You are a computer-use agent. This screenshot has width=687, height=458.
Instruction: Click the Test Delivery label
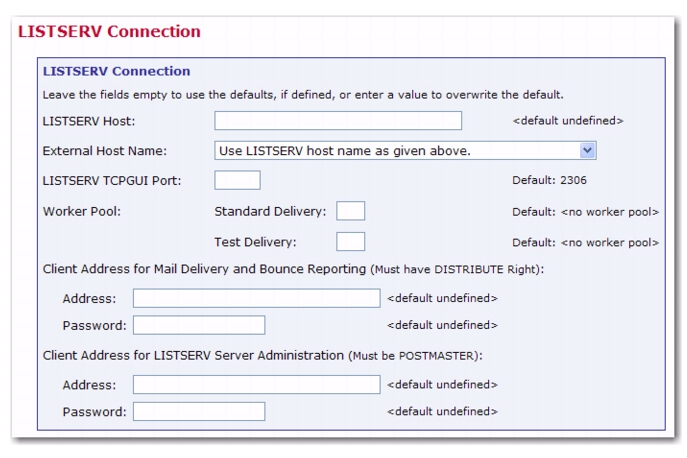255,242
